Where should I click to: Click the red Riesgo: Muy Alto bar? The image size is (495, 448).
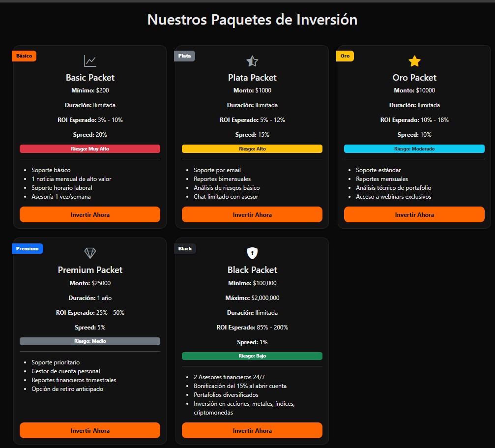[x=90, y=149]
